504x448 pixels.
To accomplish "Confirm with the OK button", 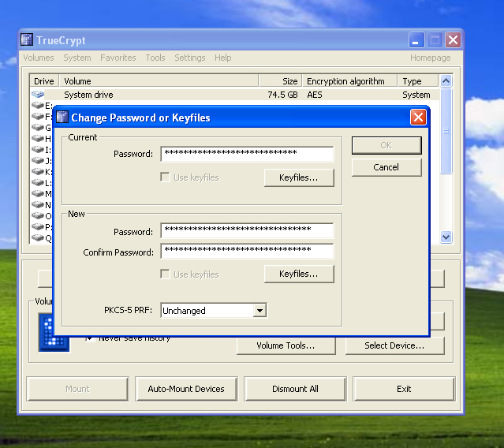I will [386, 145].
